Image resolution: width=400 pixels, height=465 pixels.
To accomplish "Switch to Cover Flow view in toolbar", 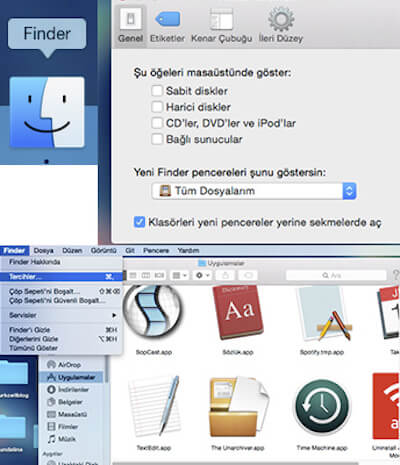I will coord(159,276).
